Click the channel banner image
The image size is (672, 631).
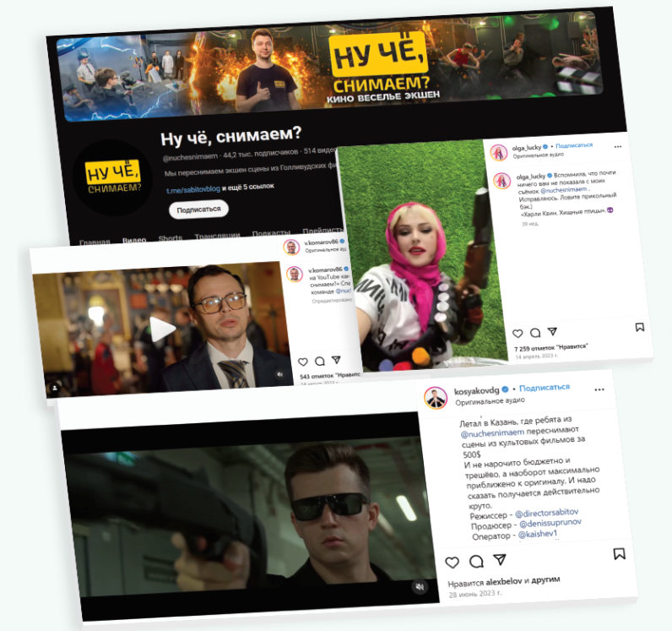pyautogui.click(x=330, y=68)
